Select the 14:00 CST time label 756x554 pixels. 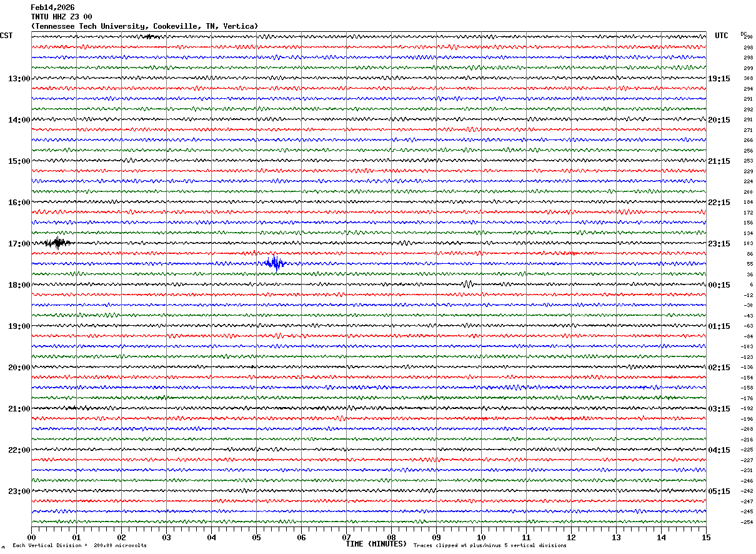tap(19, 120)
